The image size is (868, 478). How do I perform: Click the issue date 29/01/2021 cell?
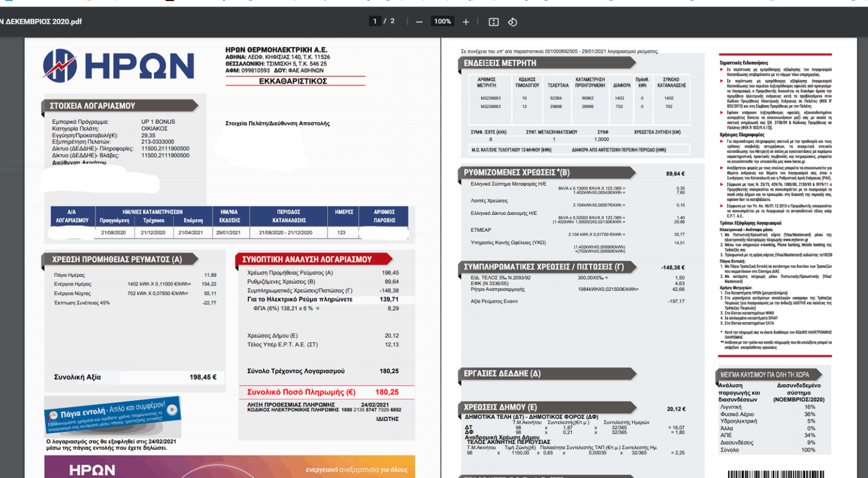pos(228,232)
